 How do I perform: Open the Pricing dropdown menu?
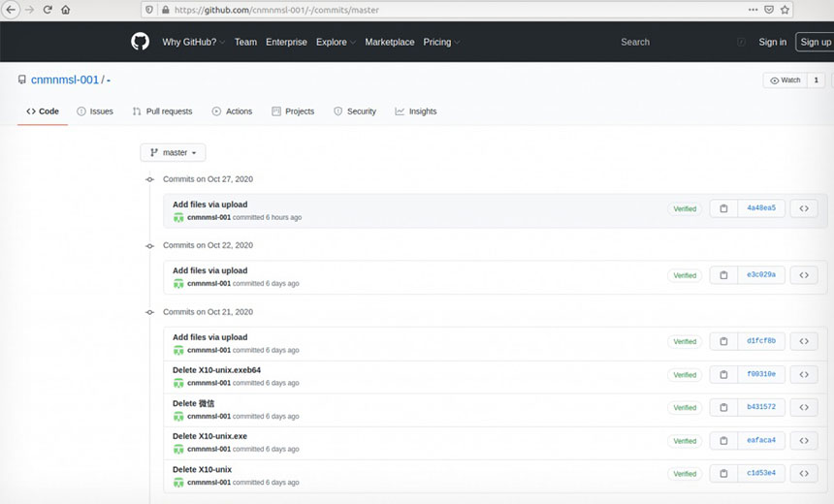441,42
